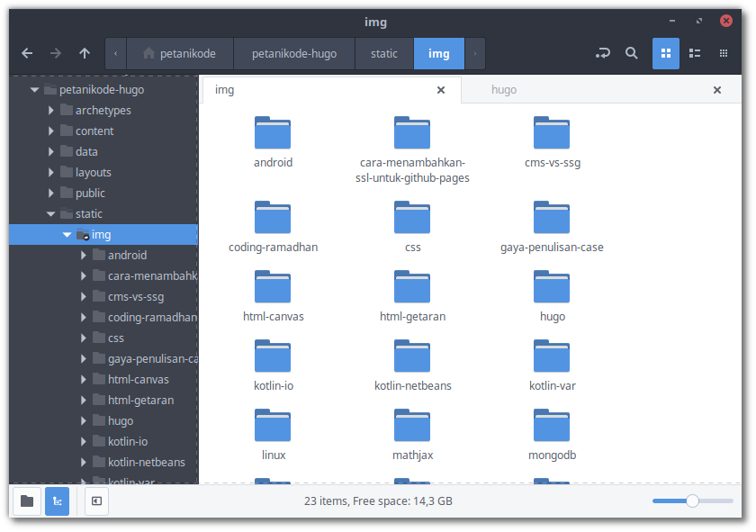Screen dimensions: 756x532
Task: Show Places in the sidebar
Action: click(27, 501)
